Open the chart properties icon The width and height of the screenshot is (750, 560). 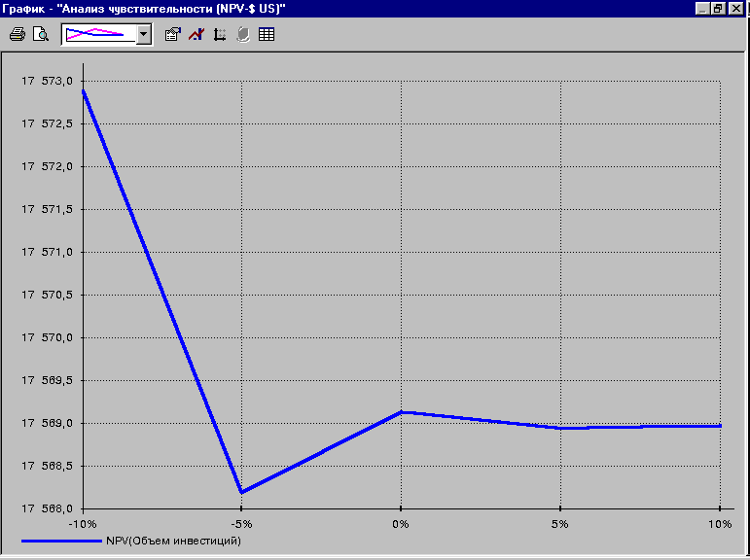click(173, 34)
